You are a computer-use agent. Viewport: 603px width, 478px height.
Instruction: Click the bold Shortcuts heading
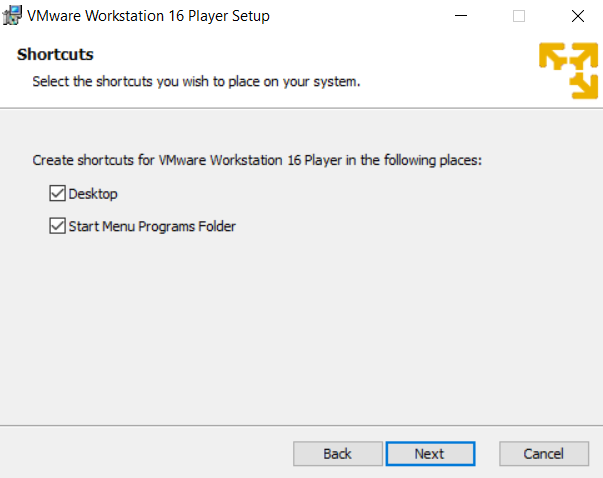tap(55, 55)
